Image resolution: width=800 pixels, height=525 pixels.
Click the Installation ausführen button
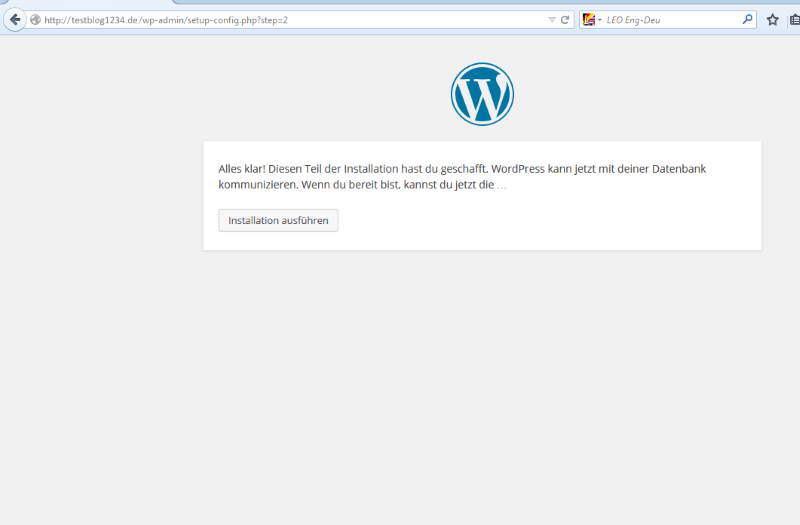[x=278, y=220]
